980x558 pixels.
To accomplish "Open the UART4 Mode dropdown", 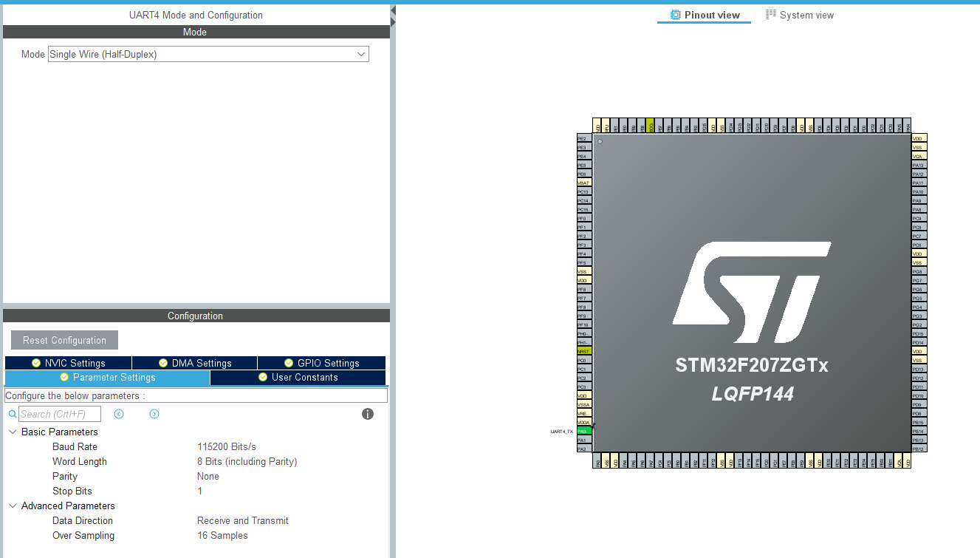I will click(x=208, y=54).
